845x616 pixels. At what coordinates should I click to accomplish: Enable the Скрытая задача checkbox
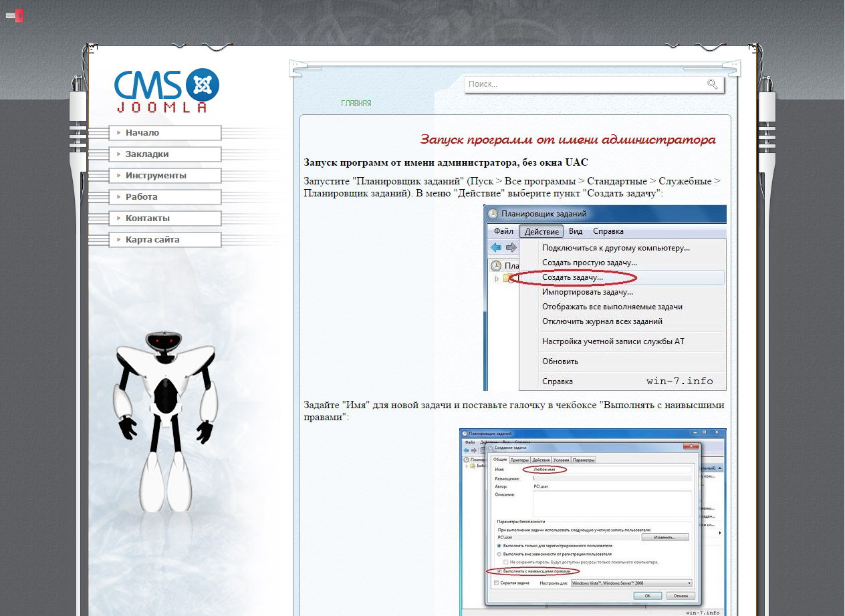[x=495, y=582]
